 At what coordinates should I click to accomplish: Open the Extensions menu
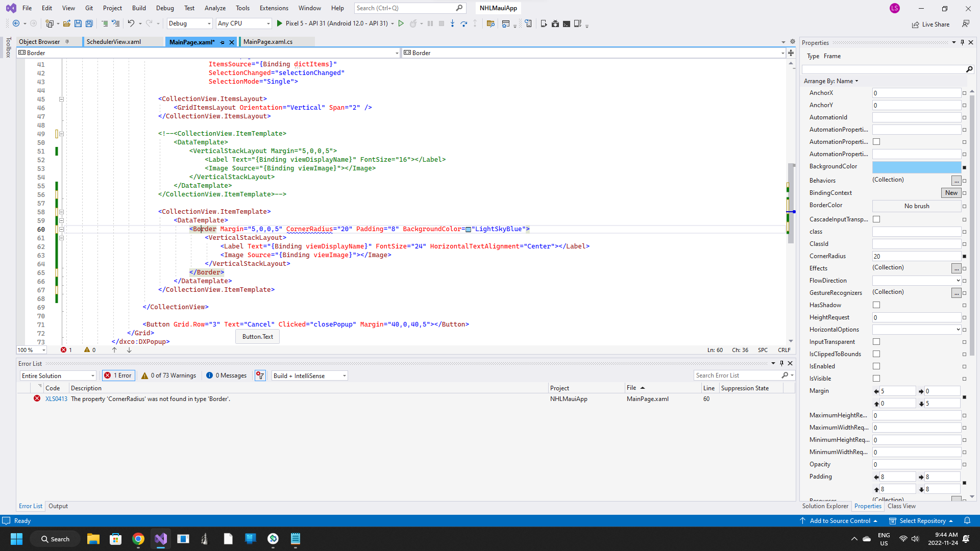coord(274,8)
